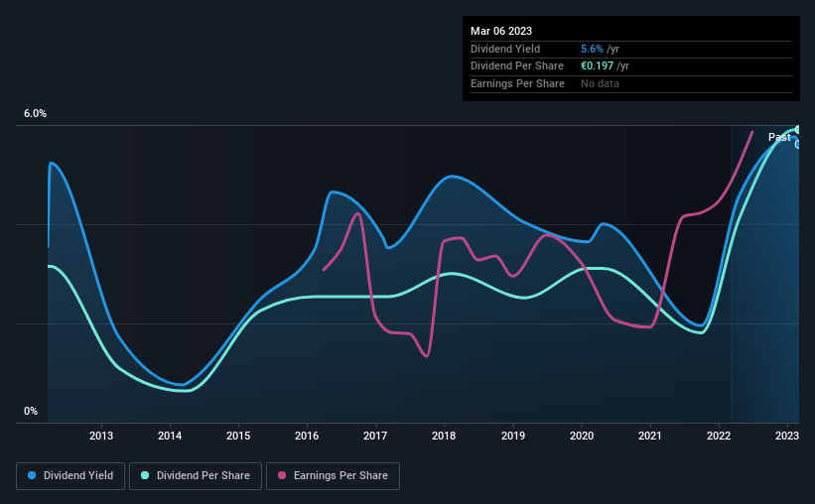Click the 0% y-axis label
The height and width of the screenshot is (504, 815).
pyautogui.click(x=31, y=411)
